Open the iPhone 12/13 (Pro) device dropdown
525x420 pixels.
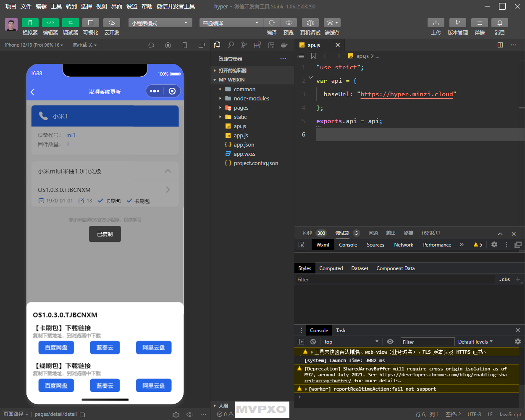34,45
